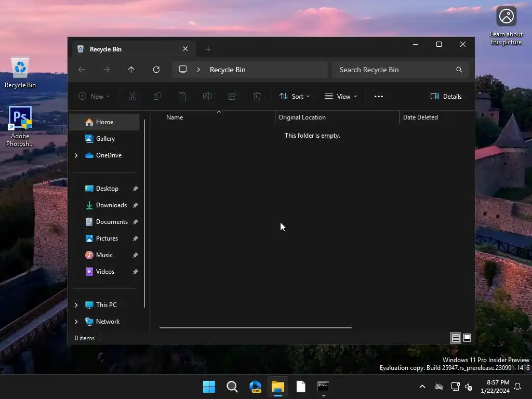Unpin Videos from quick access
Viewport: 532px width, 399px height.
[136, 272]
